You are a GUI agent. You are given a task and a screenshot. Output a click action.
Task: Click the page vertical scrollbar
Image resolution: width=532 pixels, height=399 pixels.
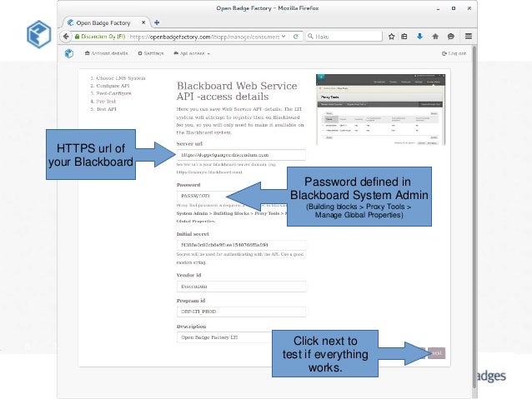(x=474, y=217)
